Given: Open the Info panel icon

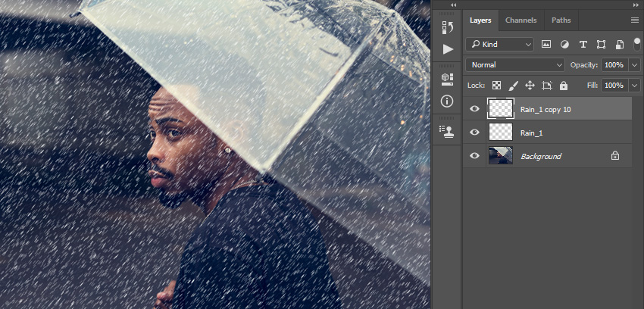Looking at the screenshot, I should click(447, 101).
